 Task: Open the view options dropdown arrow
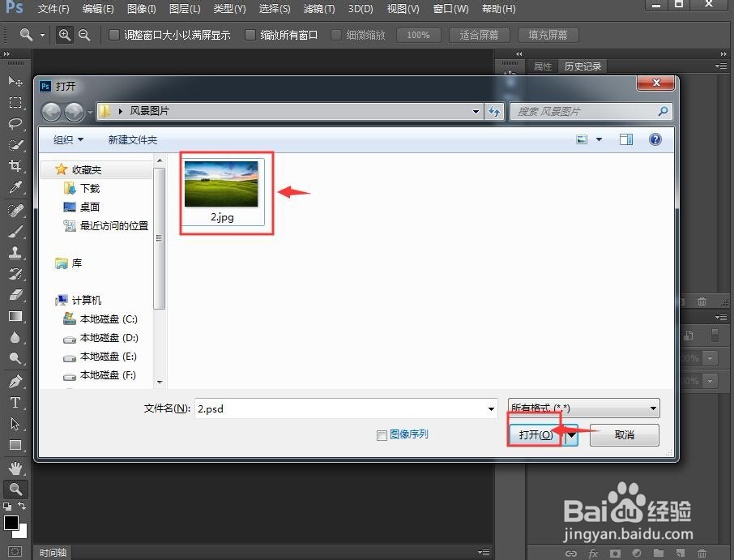coord(599,139)
